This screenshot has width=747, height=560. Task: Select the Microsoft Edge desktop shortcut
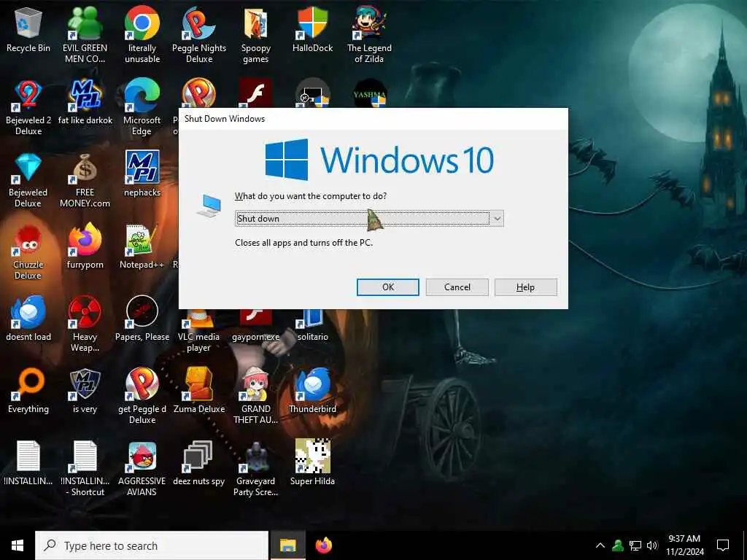(142, 107)
